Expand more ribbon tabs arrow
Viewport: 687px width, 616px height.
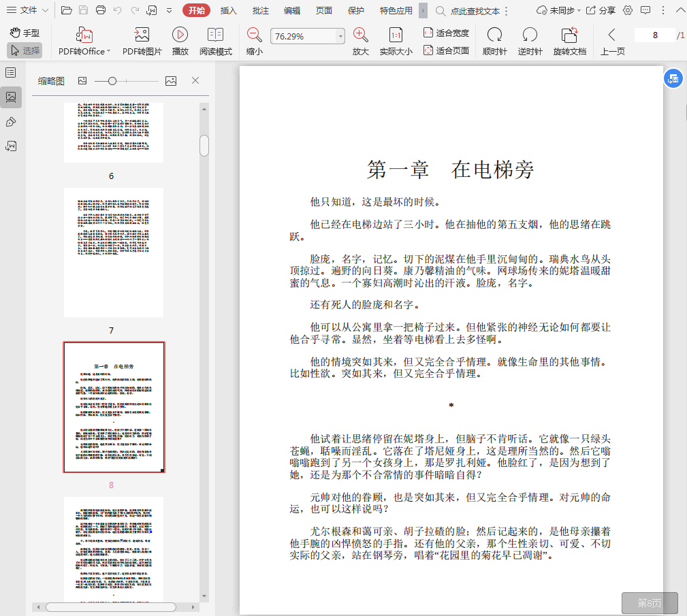click(423, 10)
